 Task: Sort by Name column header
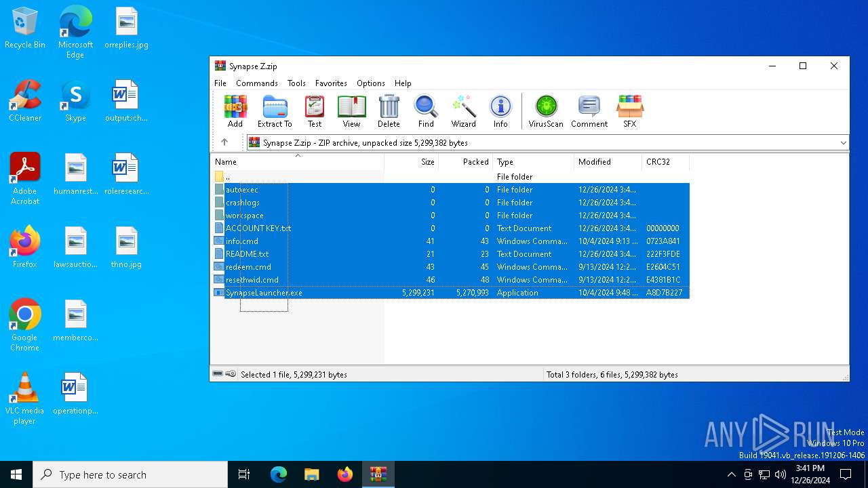pos(297,162)
